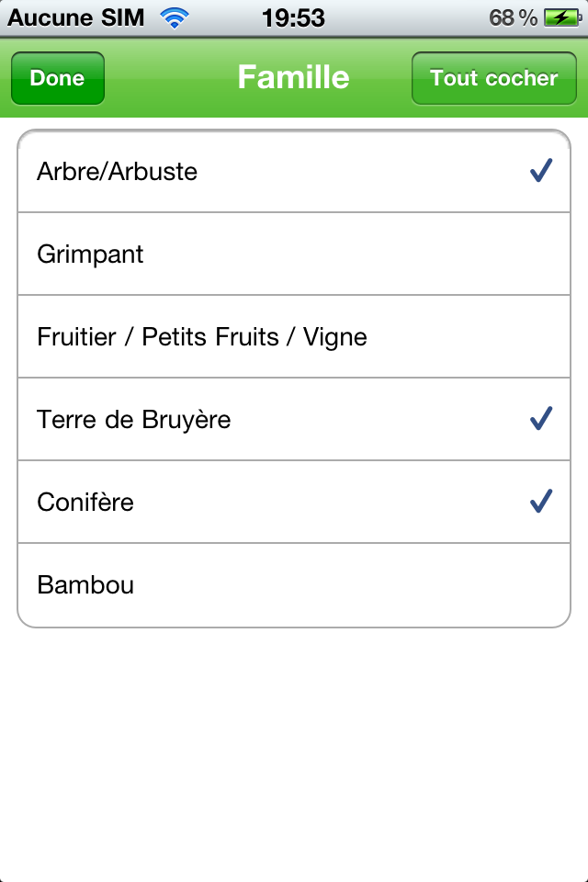This screenshot has width=588, height=882.
Task: Uncheck the Terre de Bruyère checkmark
Action: pyautogui.click(x=541, y=419)
